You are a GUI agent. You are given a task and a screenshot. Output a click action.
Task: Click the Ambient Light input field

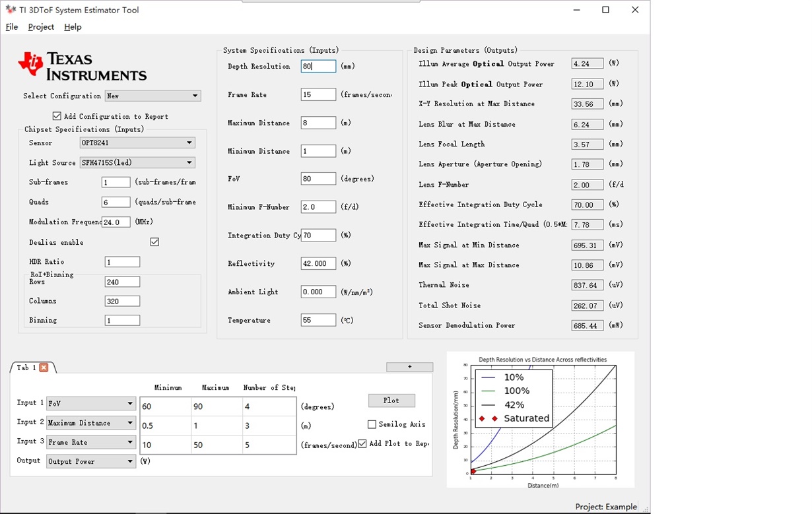click(x=318, y=292)
